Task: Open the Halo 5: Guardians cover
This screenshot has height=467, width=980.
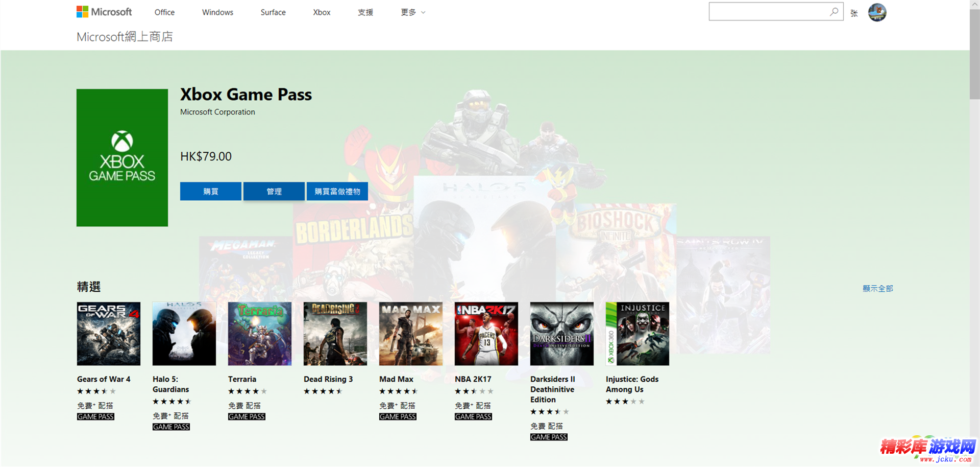Action: pyautogui.click(x=184, y=334)
